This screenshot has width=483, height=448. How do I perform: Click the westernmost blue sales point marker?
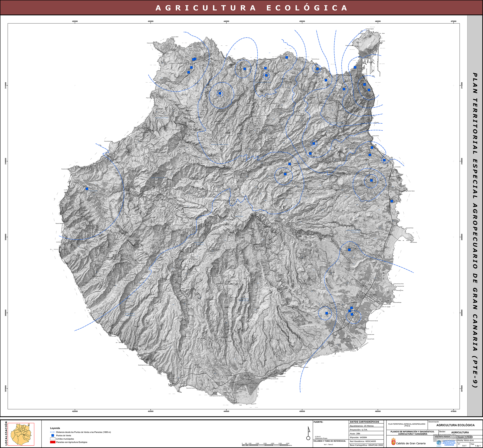[87, 189]
